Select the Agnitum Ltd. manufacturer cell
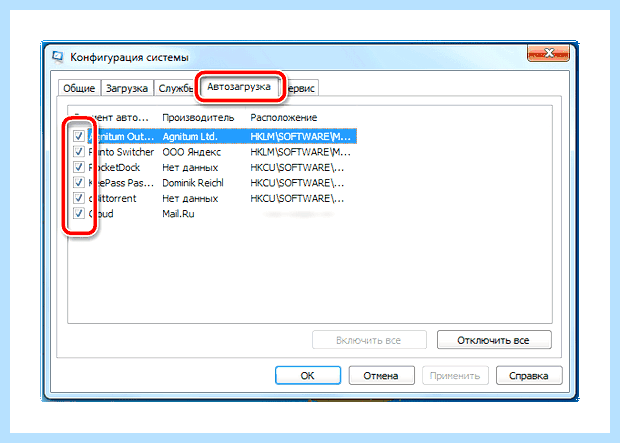The width and height of the screenshot is (620, 443). tap(190, 137)
